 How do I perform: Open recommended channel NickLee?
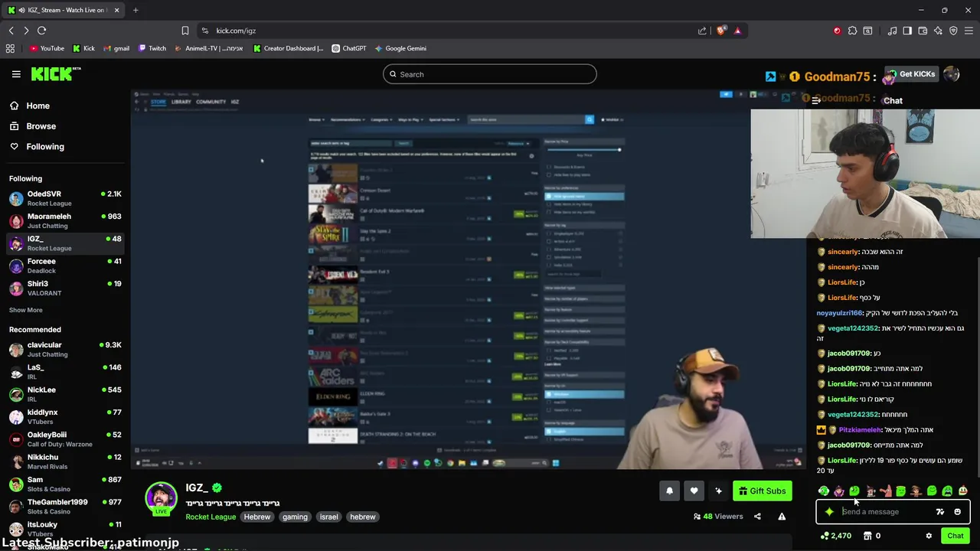pyautogui.click(x=65, y=394)
